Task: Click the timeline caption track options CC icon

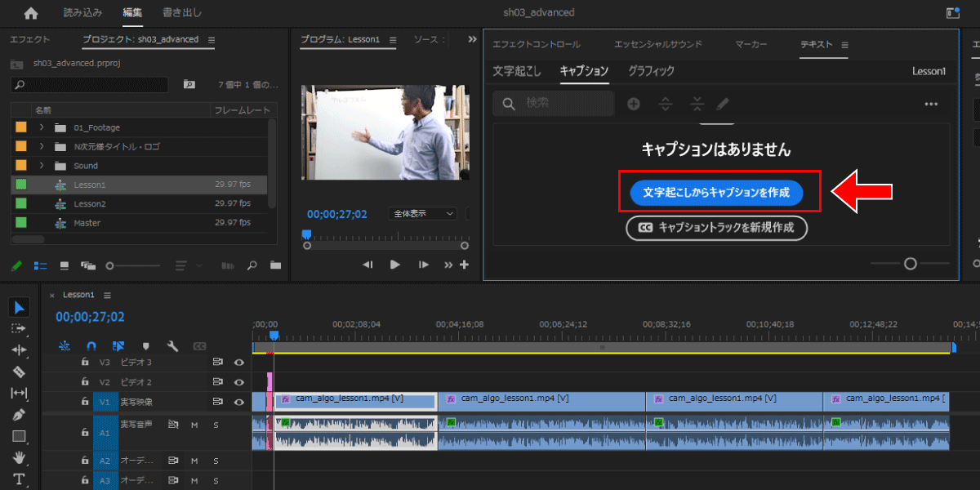Action: point(199,345)
